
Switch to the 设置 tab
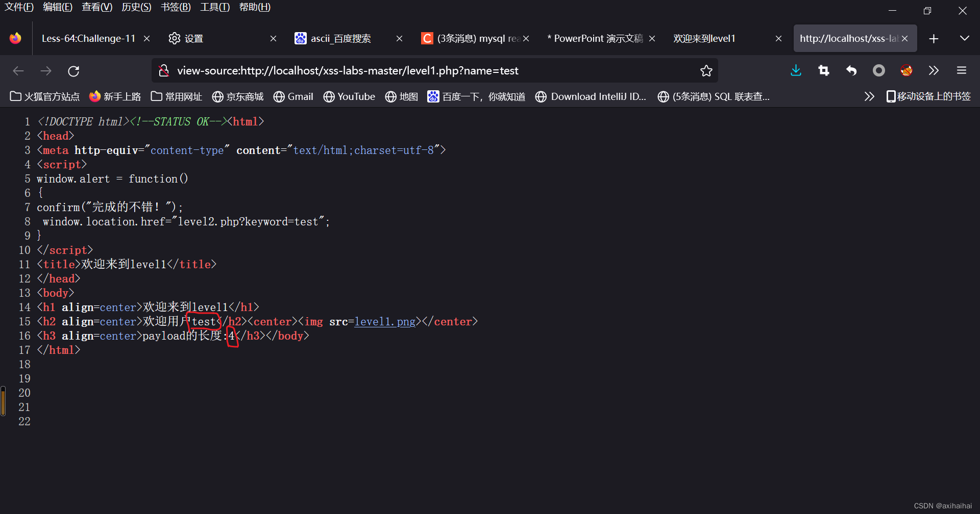click(194, 38)
